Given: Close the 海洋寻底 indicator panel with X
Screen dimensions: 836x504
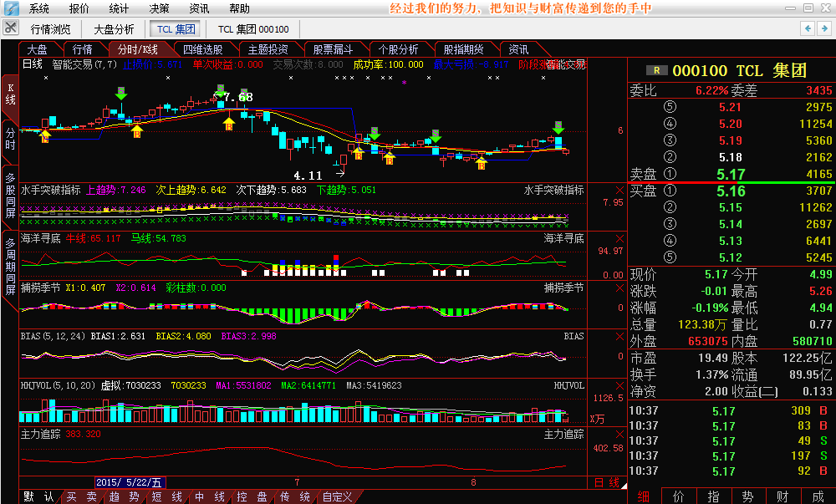Looking at the screenshot, I should [x=619, y=238].
